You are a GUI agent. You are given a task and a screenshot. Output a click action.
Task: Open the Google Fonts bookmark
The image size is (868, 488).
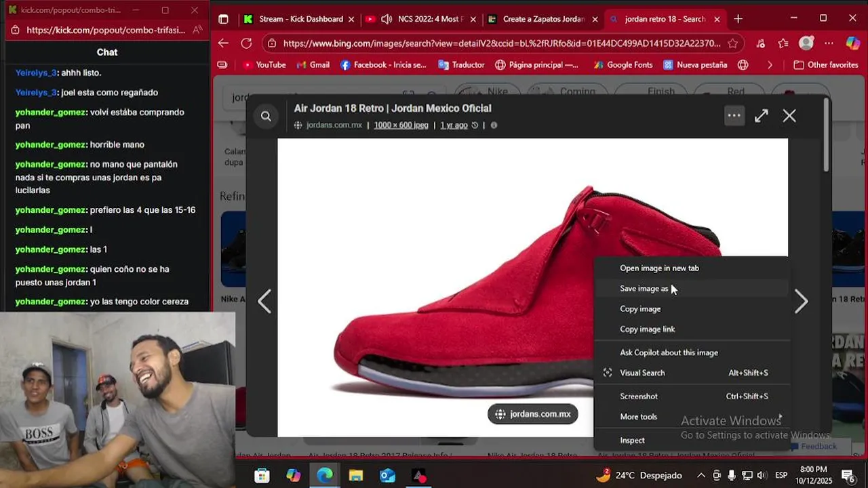click(623, 65)
